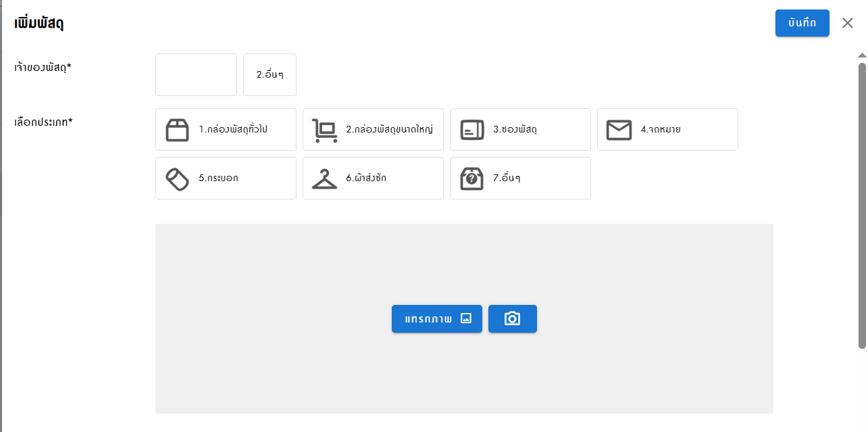This screenshot has width=868, height=432.
Task: Click the mail envelope icon for จดหมาย
Action: coord(619,130)
